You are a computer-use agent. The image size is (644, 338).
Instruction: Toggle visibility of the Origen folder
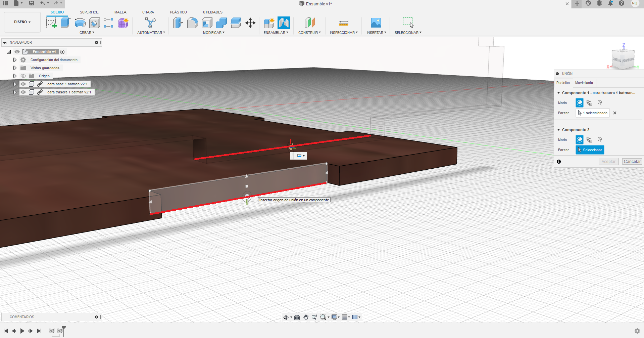[x=23, y=76]
